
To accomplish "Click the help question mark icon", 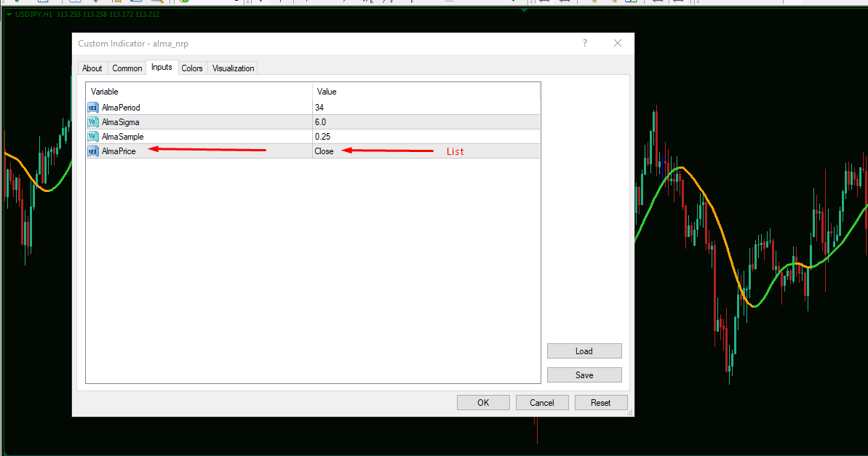I will (x=584, y=43).
